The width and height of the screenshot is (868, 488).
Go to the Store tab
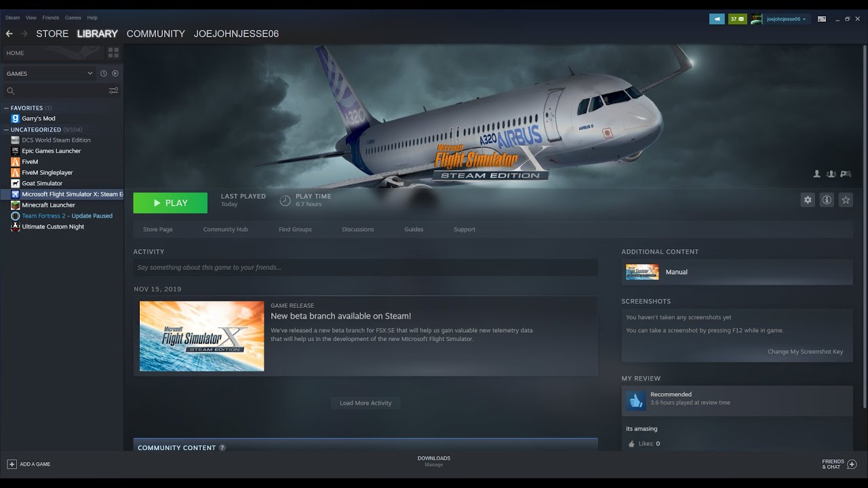(x=52, y=33)
